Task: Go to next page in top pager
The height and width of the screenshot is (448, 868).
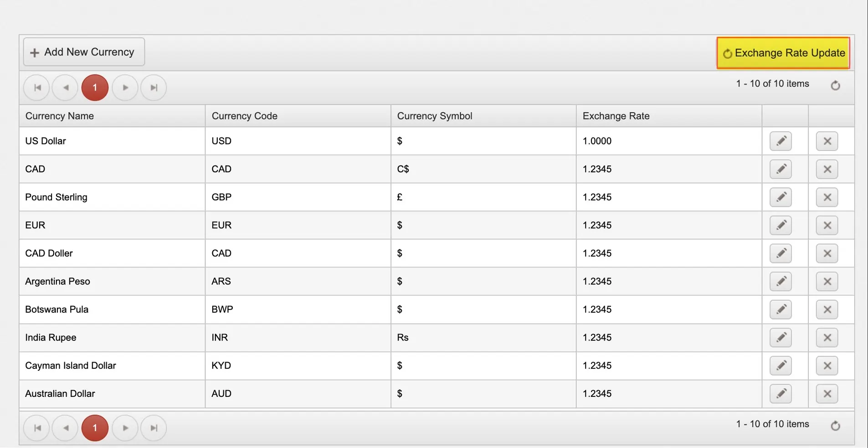Action: coord(125,88)
